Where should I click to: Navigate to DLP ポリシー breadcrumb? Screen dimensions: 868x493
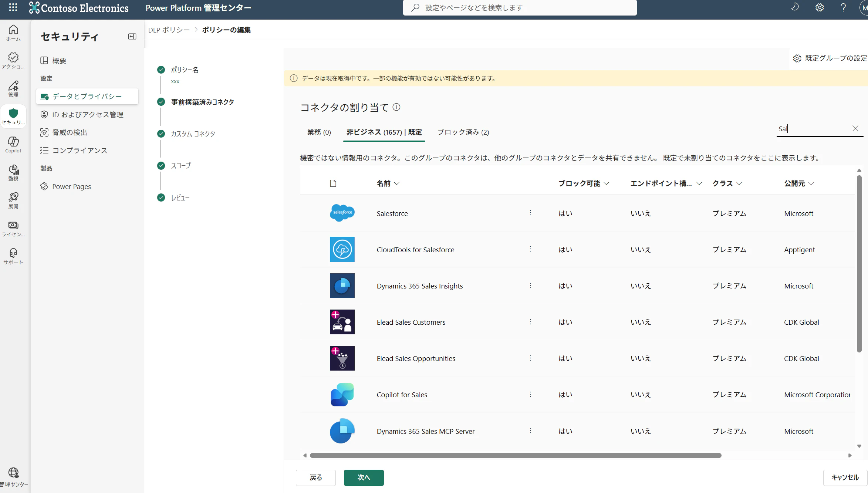(x=169, y=30)
